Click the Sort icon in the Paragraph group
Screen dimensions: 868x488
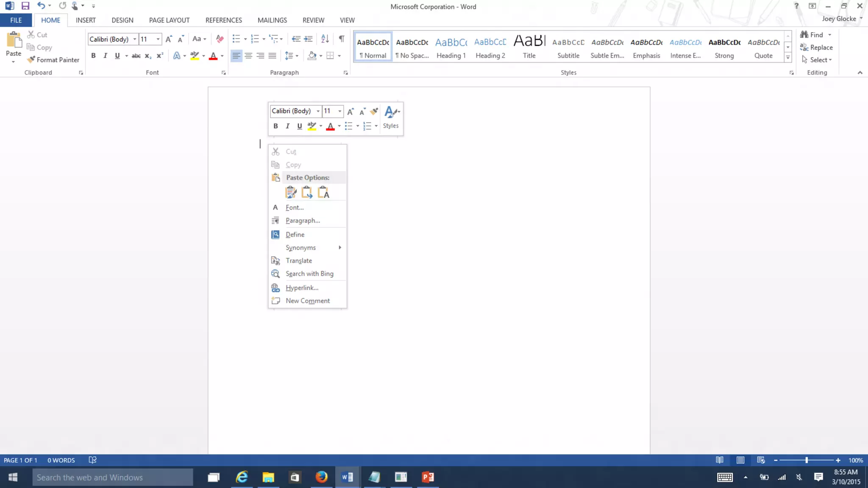(x=325, y=39)
